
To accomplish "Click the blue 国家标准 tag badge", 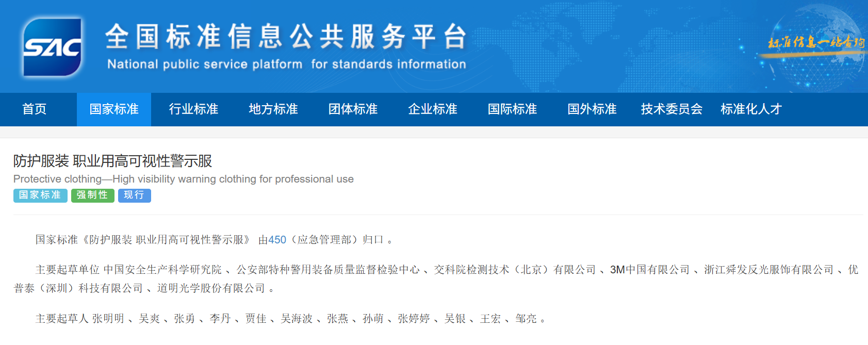I will (40, 195).
